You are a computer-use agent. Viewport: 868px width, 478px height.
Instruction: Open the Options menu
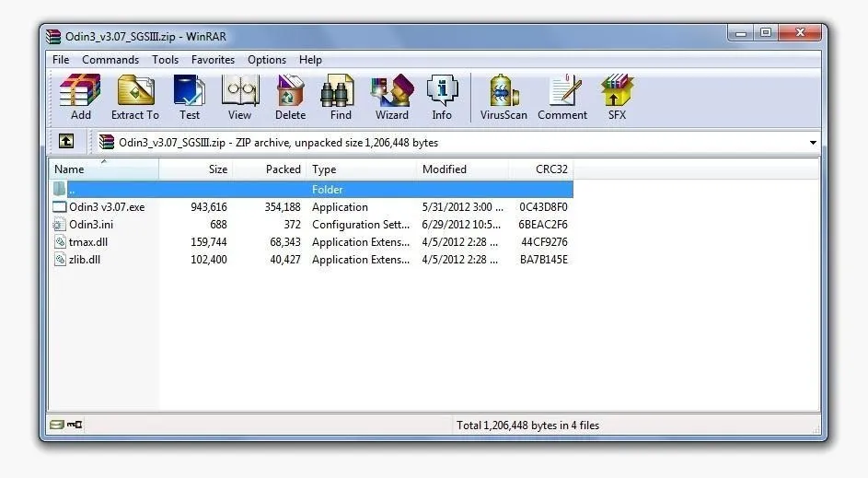pos(267,60)
